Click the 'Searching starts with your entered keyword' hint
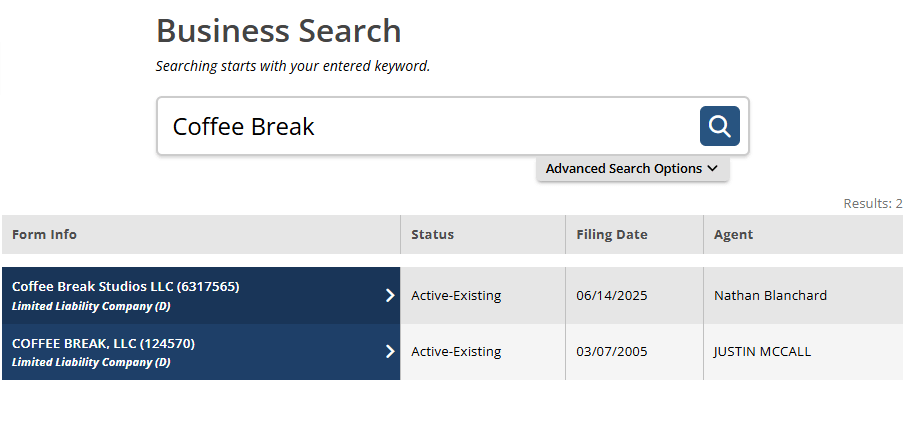Image resolution: width=906 pixels, height=434 pixels. [292, 67]
